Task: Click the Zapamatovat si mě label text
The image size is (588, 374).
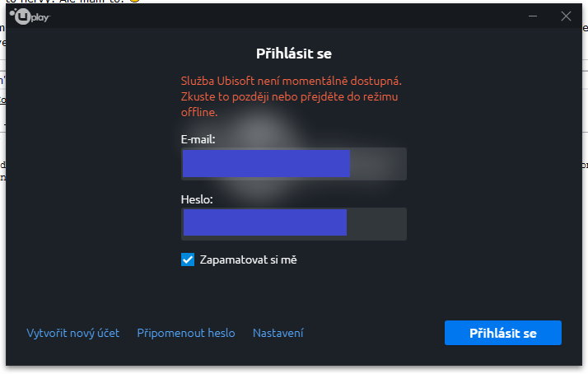Action: (248, 259)
